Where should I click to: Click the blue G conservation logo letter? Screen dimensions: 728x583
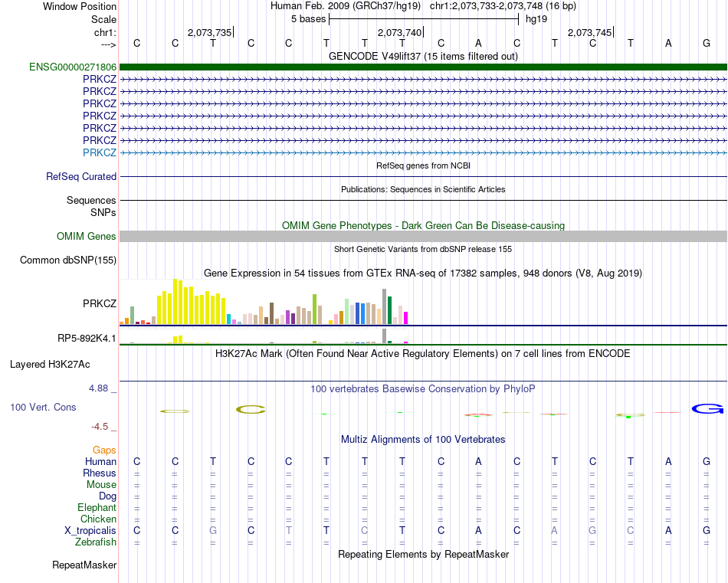tap(707, 409)
